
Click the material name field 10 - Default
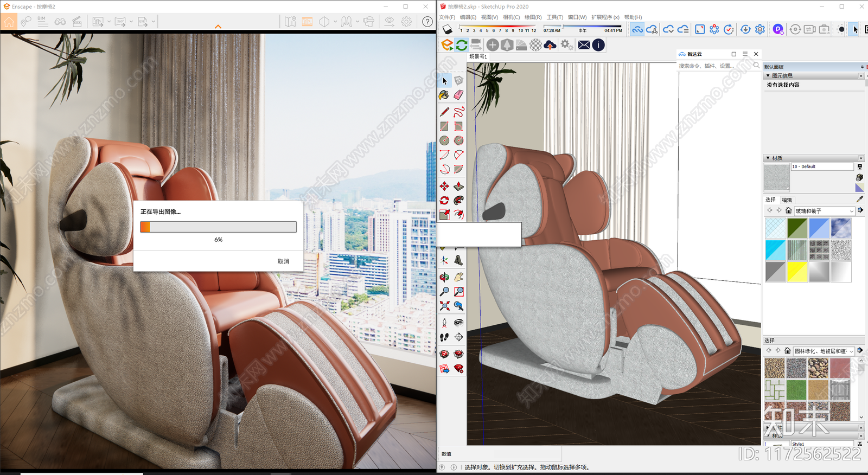(822, 166)
